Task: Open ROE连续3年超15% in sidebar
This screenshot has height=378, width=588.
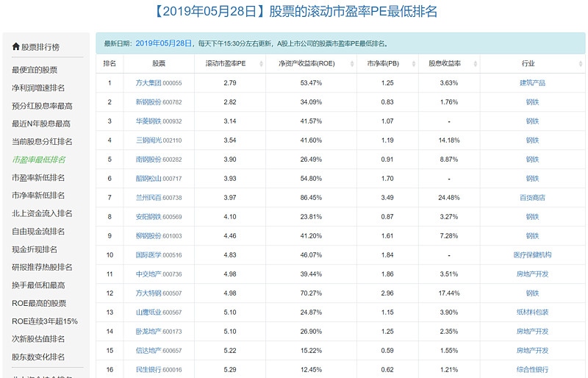Action: tap(45, 321)
